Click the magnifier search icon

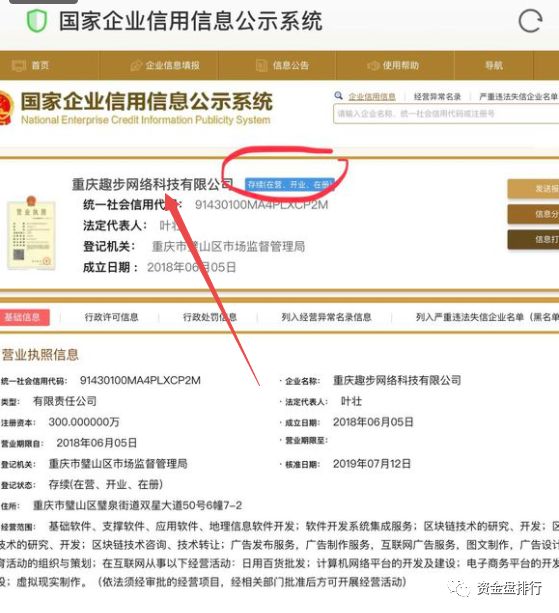point(339,95)
